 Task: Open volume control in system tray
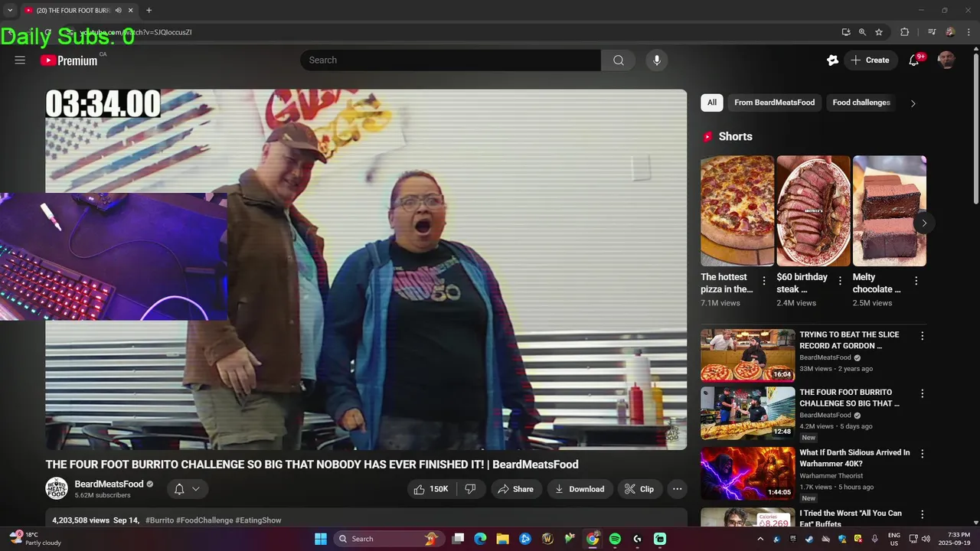pyautogui.click(x=925, y=540)
